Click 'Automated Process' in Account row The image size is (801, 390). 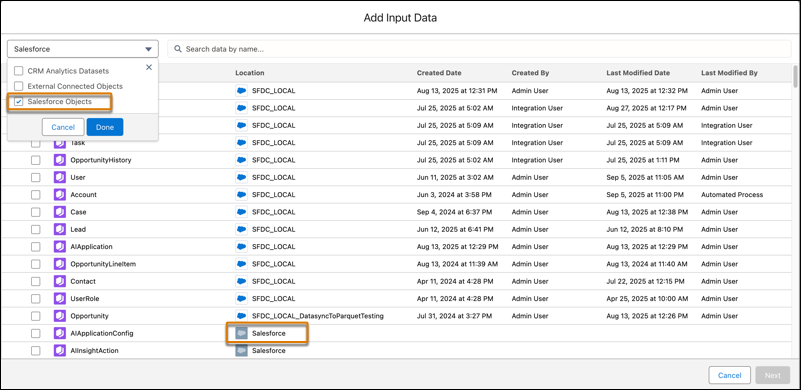732,195
